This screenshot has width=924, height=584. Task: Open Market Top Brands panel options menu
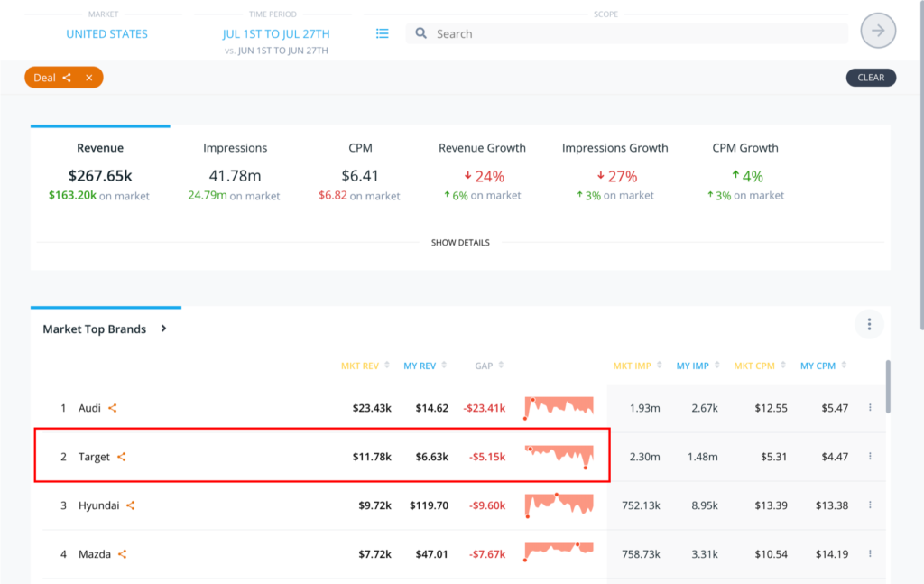[x=869, y=324]
